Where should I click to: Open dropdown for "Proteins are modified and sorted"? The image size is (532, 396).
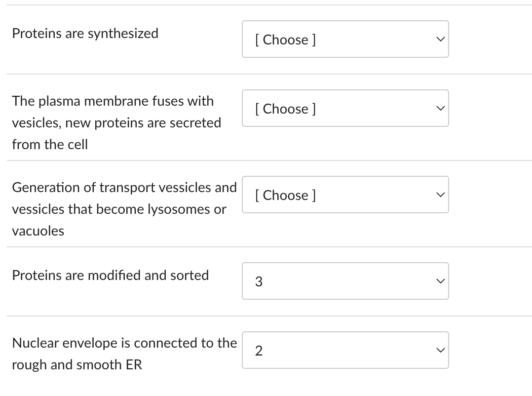tap(345, 281)
